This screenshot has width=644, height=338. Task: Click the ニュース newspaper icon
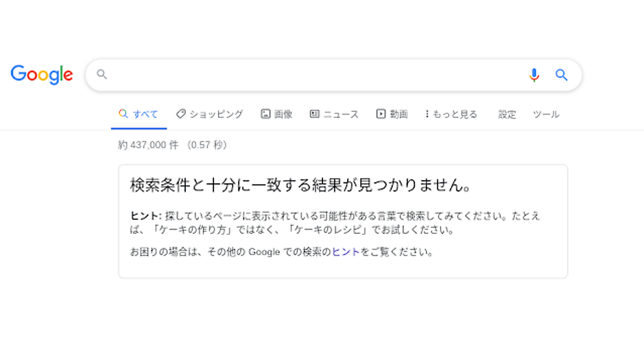[x=314, y=114]
